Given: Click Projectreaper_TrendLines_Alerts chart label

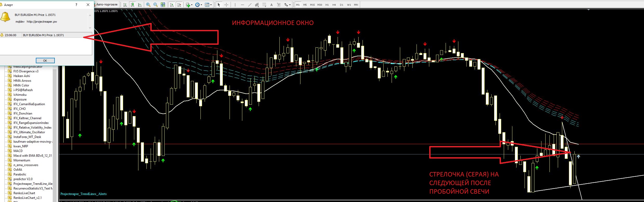Looking at the screenshot, I should pyautogui.click(x=83, y=194).
